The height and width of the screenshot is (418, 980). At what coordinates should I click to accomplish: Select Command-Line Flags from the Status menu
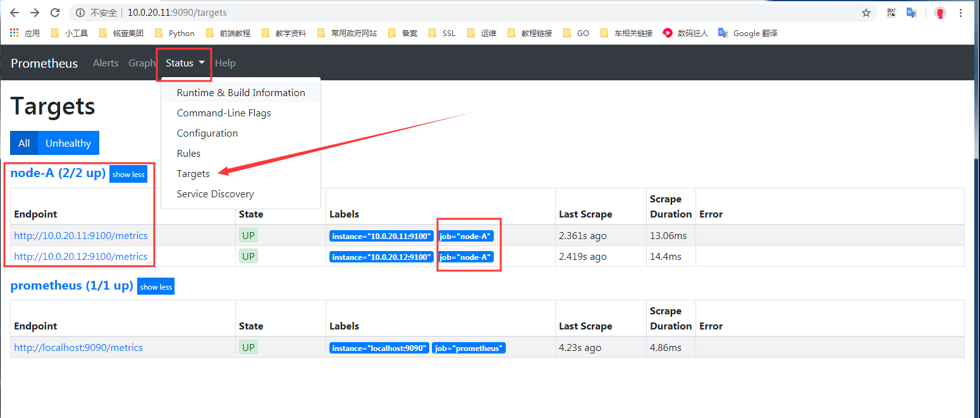pyautogui.click(x=241, y=113)
